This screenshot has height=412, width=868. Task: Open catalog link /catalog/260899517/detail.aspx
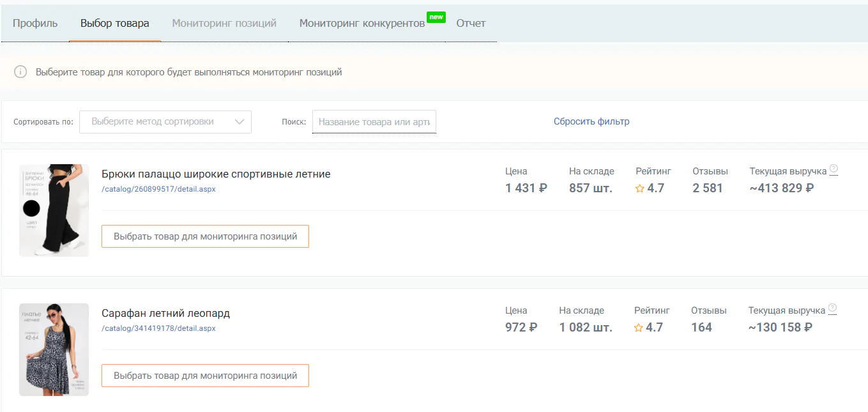158,189
